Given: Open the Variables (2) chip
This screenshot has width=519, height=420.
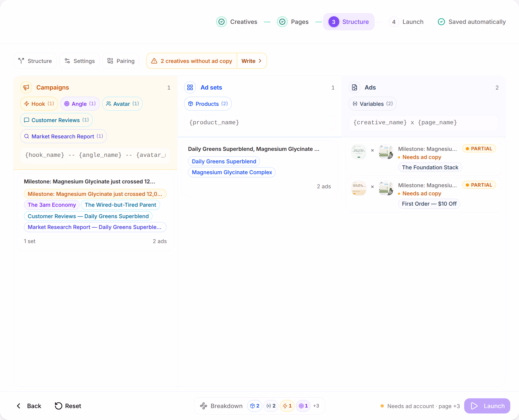Looking at the screenshot, I should tap(373, 104).
